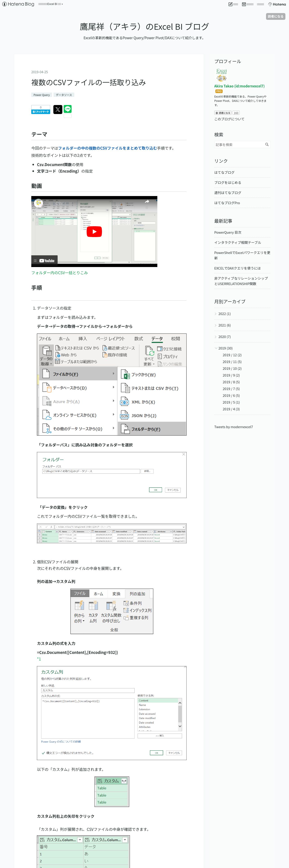Open EXCELでDAXクエリを使うには article

click(237, 268)
